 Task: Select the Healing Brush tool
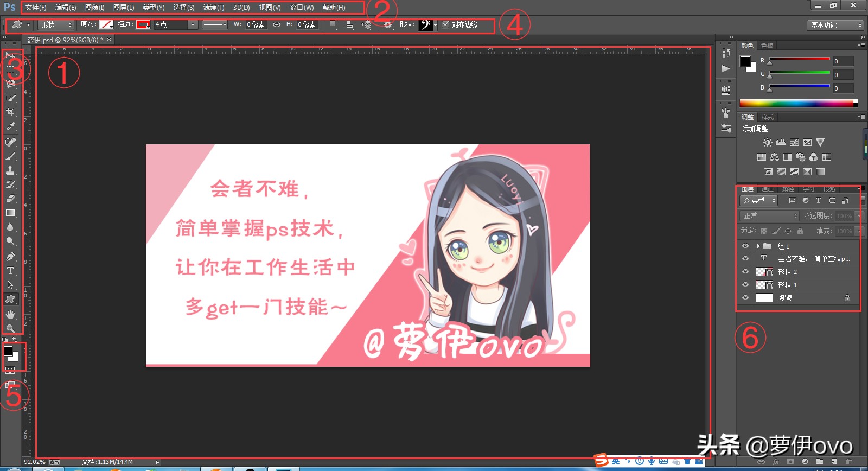[x=10, y=142]
